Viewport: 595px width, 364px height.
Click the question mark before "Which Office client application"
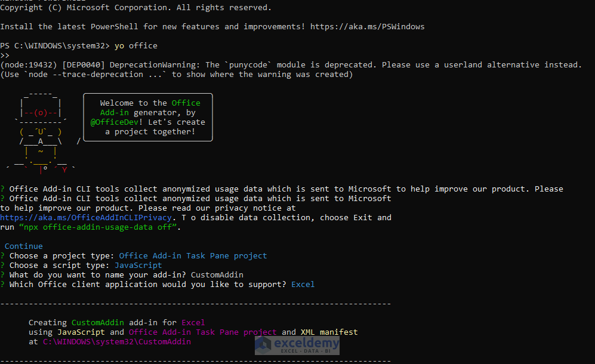2,284
